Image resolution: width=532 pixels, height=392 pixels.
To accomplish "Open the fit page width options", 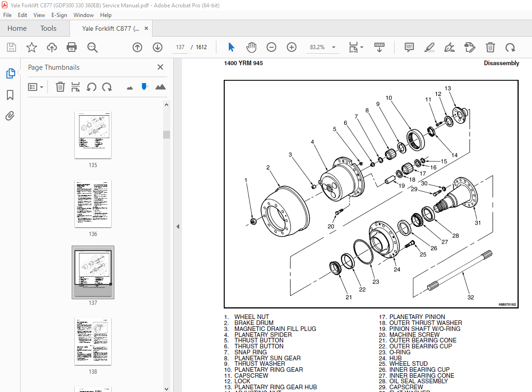I will (x=353, y=47).
